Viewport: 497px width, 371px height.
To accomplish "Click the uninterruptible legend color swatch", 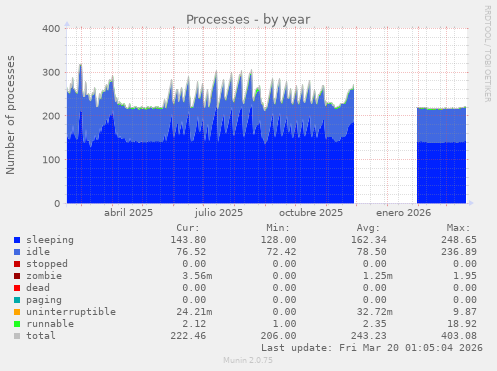I will pos(17,312).
